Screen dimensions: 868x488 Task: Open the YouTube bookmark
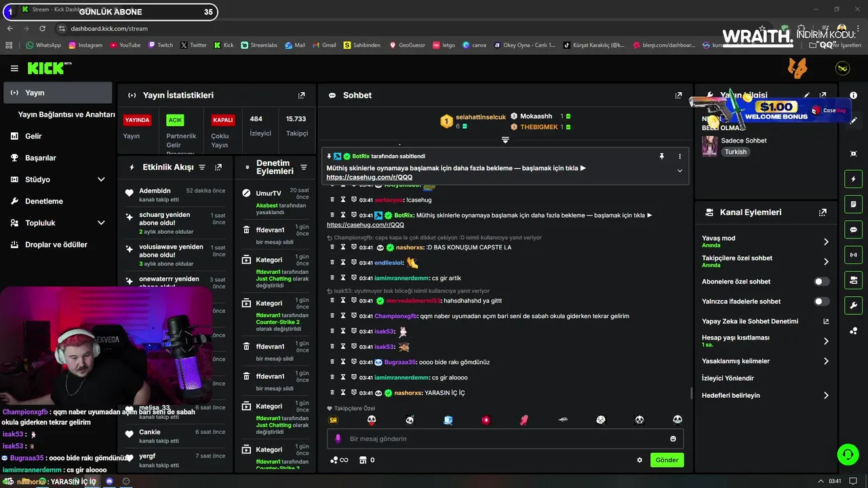[x=125, y=45]
